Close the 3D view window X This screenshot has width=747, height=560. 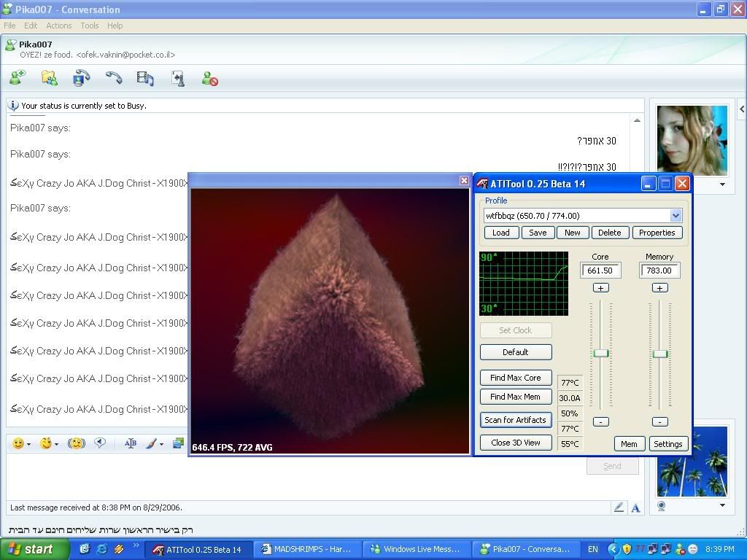click(x=465, y=181)
